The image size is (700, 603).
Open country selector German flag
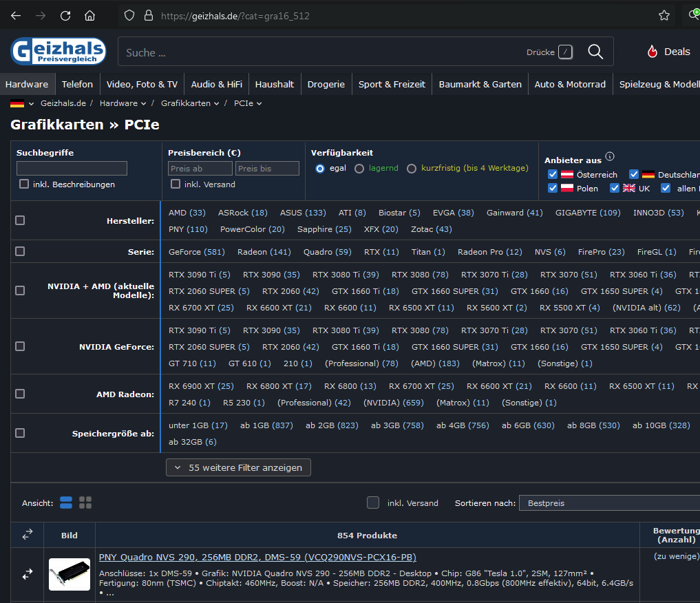[17, 103]
